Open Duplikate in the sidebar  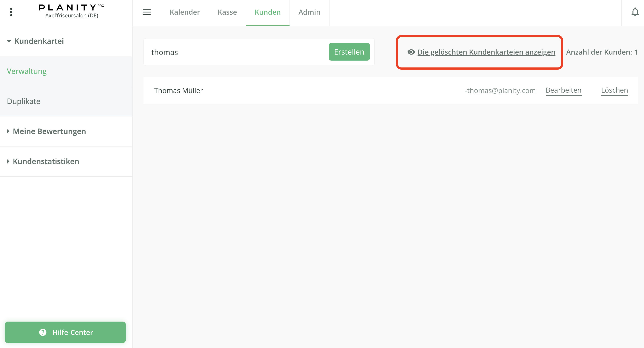[23, 101]
